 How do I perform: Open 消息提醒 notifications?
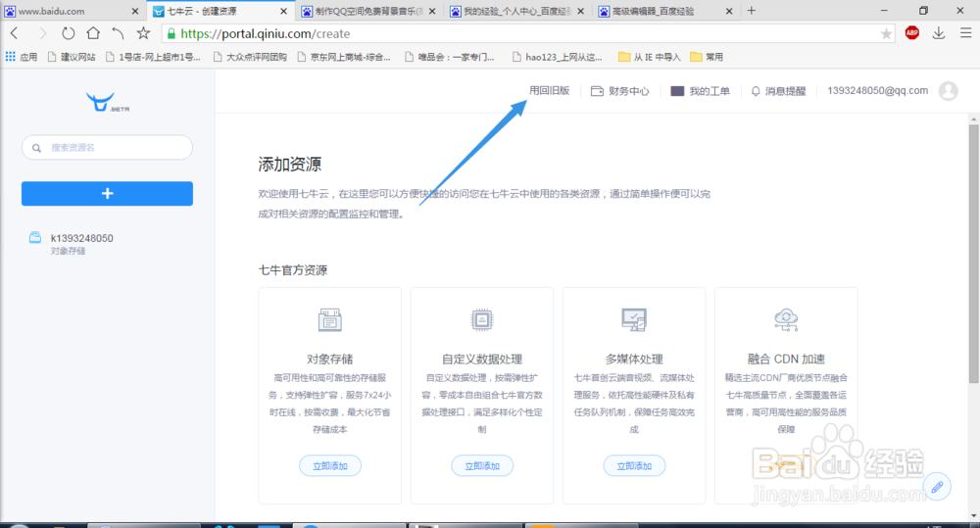point(778,91)
